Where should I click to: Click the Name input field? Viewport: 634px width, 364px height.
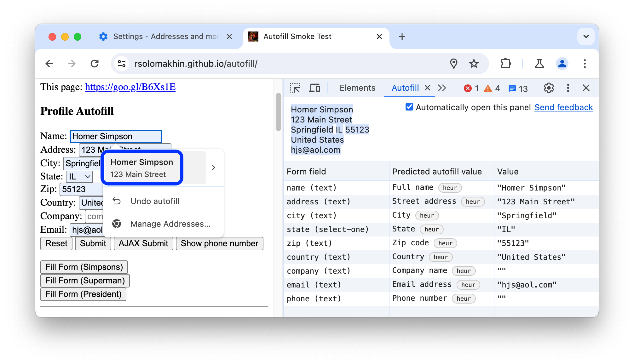tap(116, 136)
